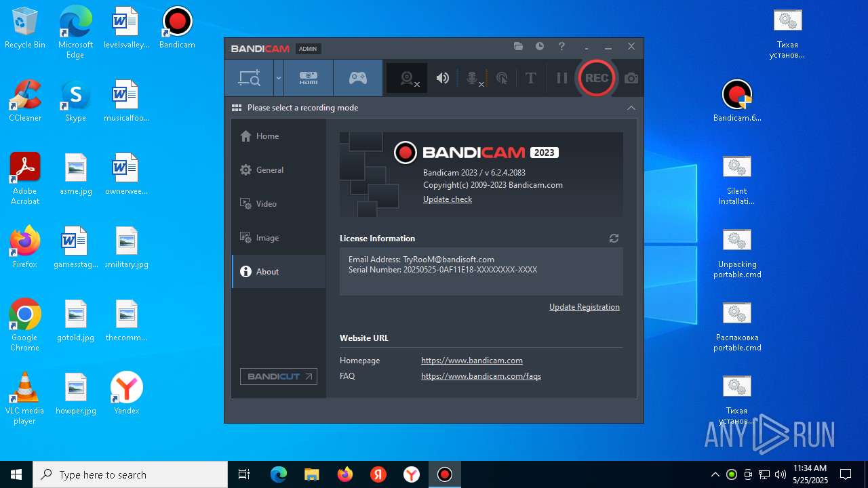Select the smilitary.jpg desktop file
The height and width of the screenshot is (488, 868).
click(x=126, y=247)
